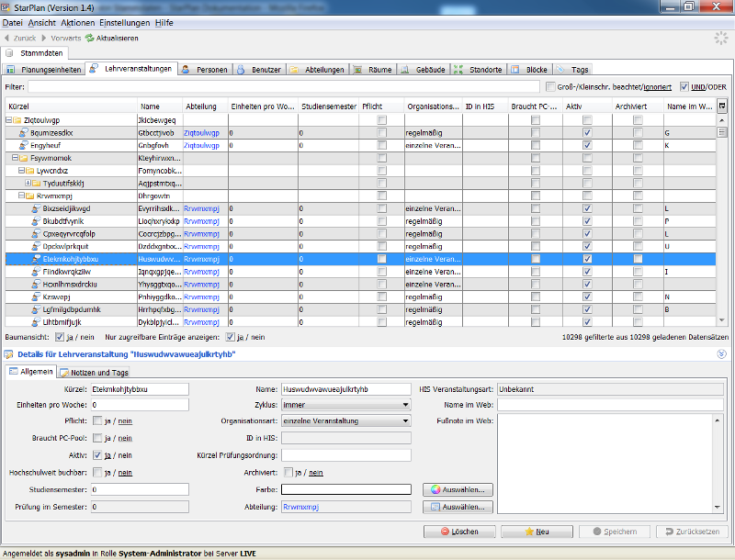Collapse the Rrwmxmpj tree node

pyautogui.click(x=21, y=196)
